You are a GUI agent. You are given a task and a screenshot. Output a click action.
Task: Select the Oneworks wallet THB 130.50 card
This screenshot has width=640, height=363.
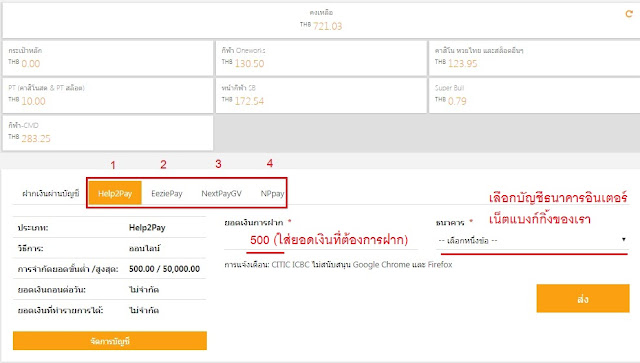(x=321, y=58)
